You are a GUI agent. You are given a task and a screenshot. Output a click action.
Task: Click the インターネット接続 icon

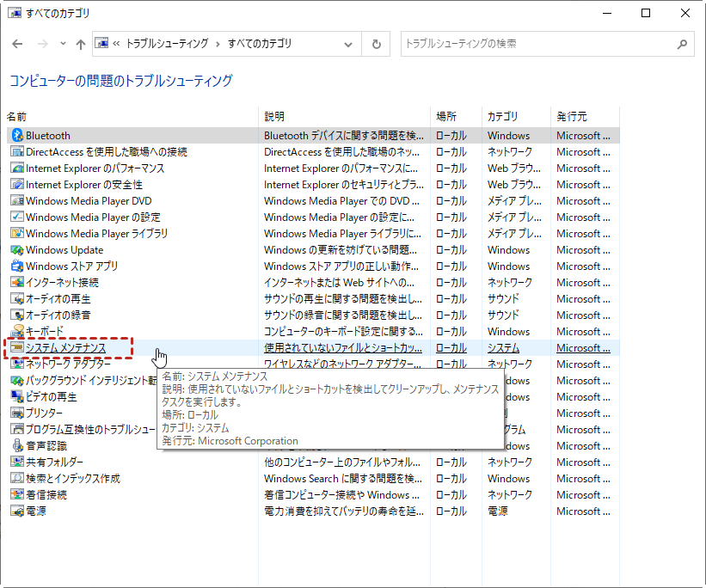click(x=17, y=282)
